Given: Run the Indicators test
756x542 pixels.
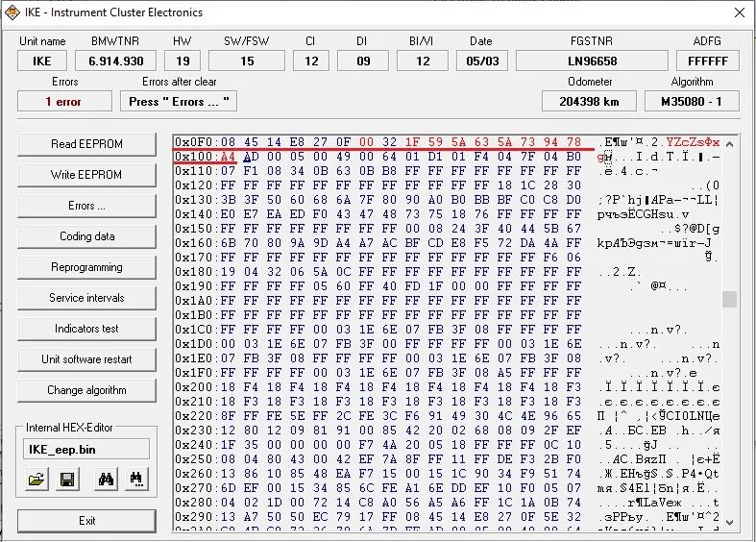Looking at the screenshot, I should [86, 329].
